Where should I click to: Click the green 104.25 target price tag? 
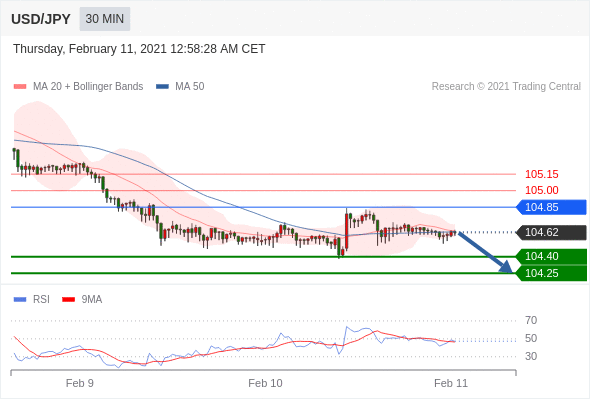pyautogui.click(x=551, y=273)
